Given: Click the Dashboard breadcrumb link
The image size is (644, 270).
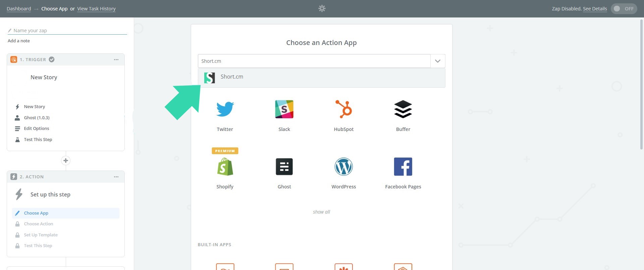Looking at the screenshot, I should (x=19, y=9).
